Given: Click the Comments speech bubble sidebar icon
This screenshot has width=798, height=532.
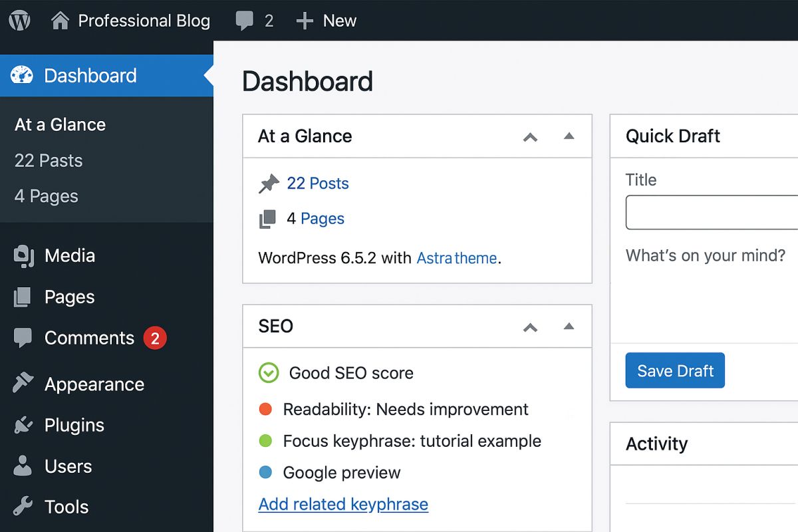Looking at the screenshot, I should tap(23, 338).
